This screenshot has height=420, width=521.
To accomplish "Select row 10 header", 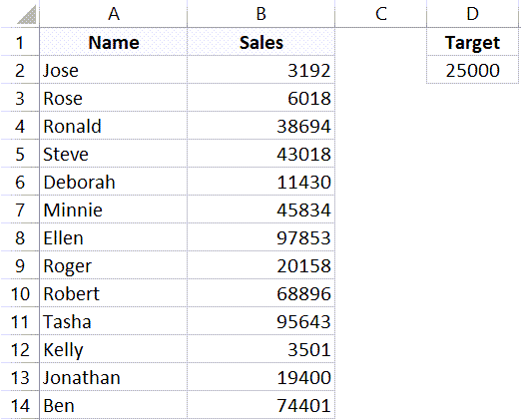I will coord(20,293).
